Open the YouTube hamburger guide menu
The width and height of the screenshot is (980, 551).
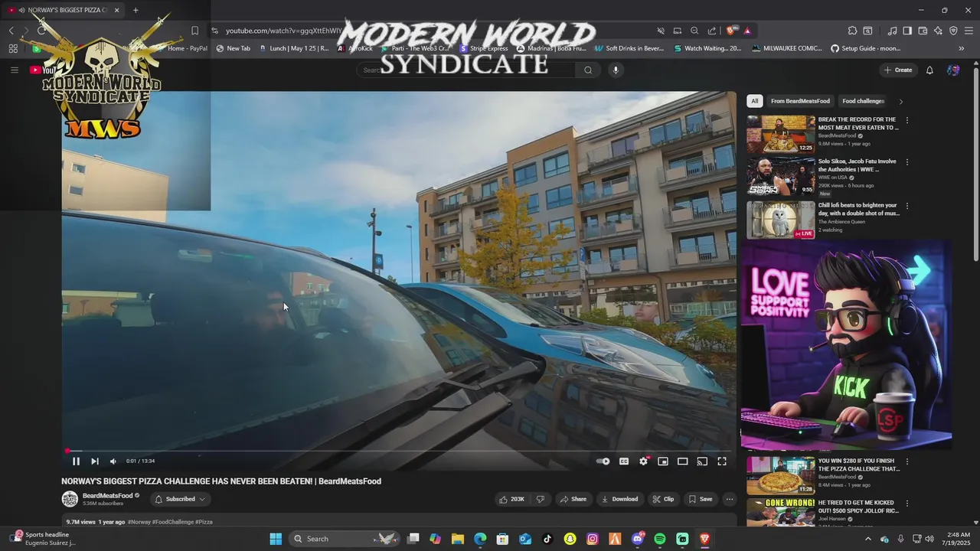pos(14,70)
